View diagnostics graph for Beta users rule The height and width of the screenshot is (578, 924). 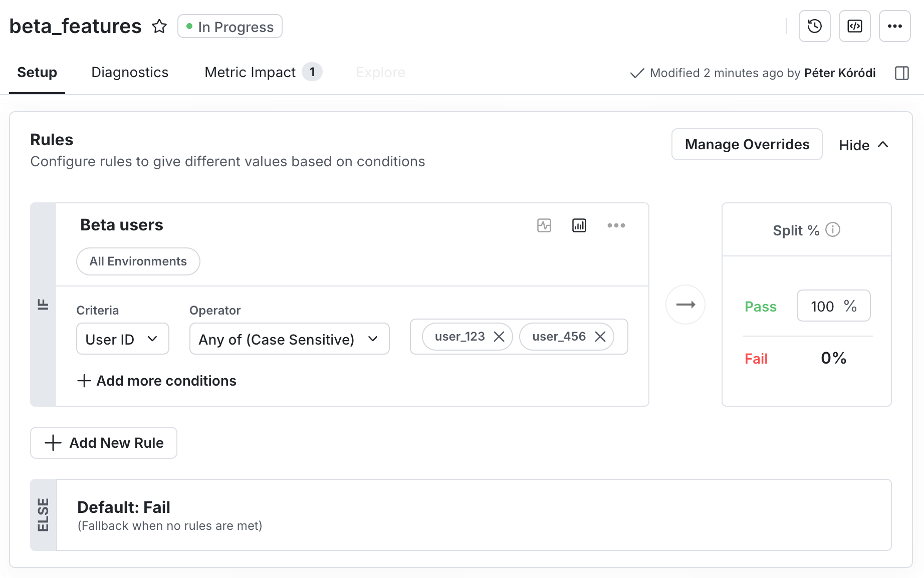pyautogui.click(x=544, y=225)
